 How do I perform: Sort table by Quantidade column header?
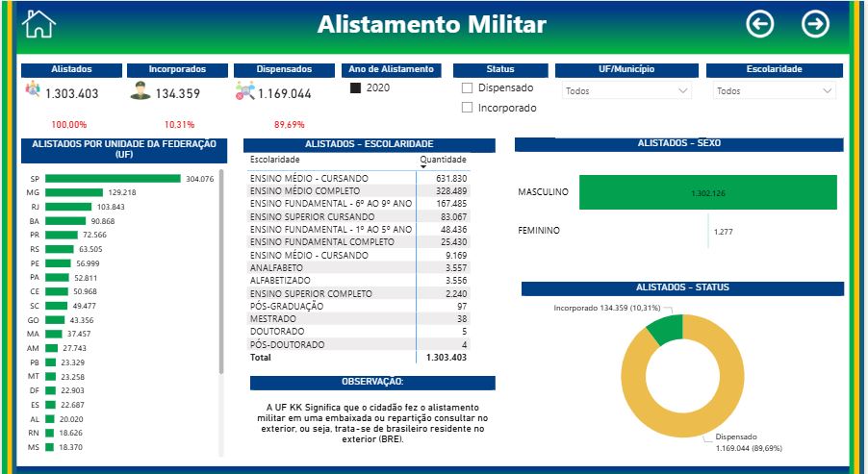pos(443,160)
